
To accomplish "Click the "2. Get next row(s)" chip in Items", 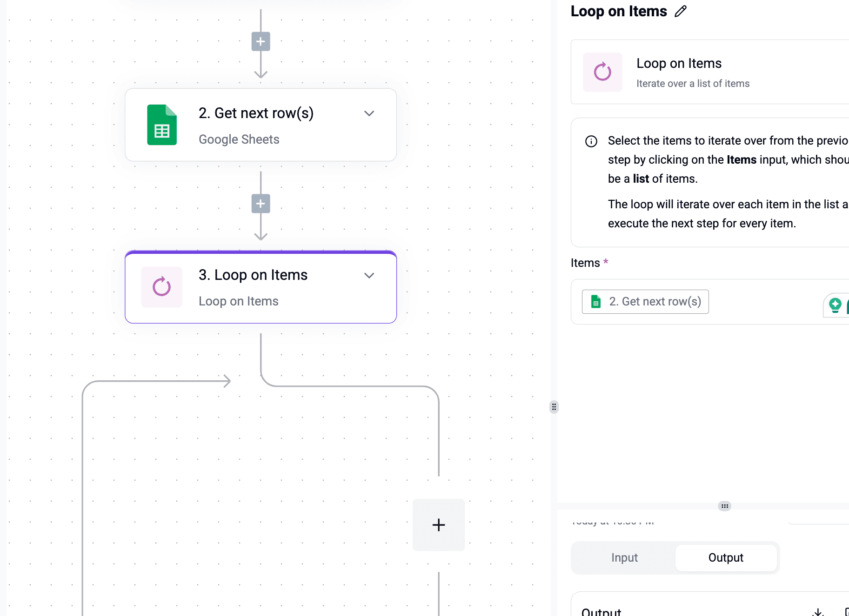I will click(645, 302).
